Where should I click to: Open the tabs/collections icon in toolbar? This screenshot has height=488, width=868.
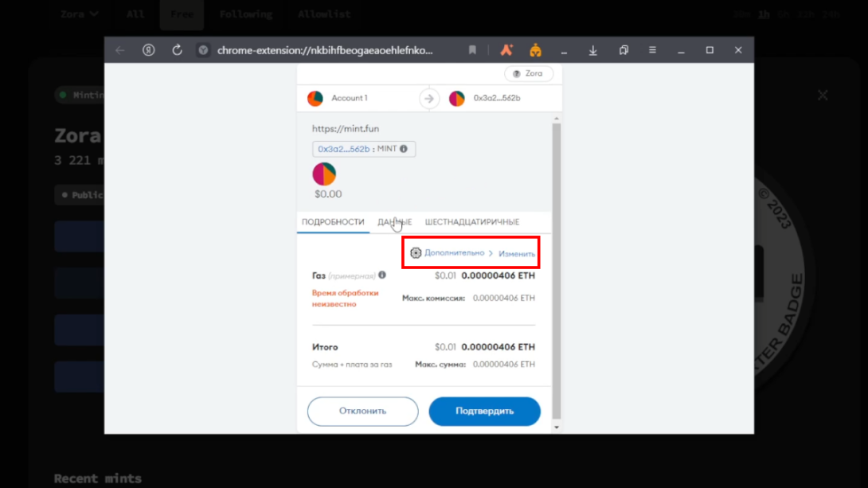(624, 50)
